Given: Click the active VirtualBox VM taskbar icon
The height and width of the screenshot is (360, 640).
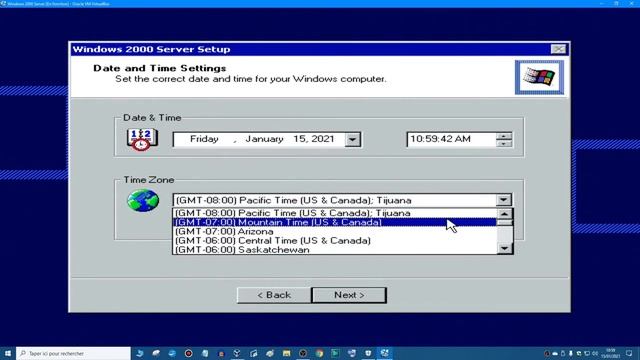Looking at the screenshot, I should point(384,353).
